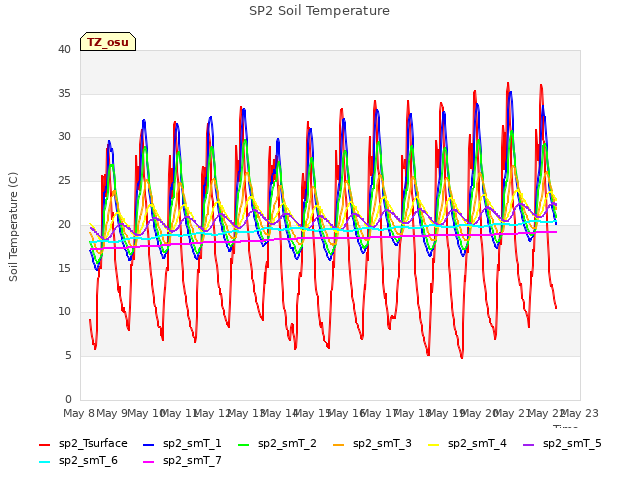This screenshot has height=480, width=640.
Task: Click the TZ_osu annotation label
Action: click(x=108, y=42)
